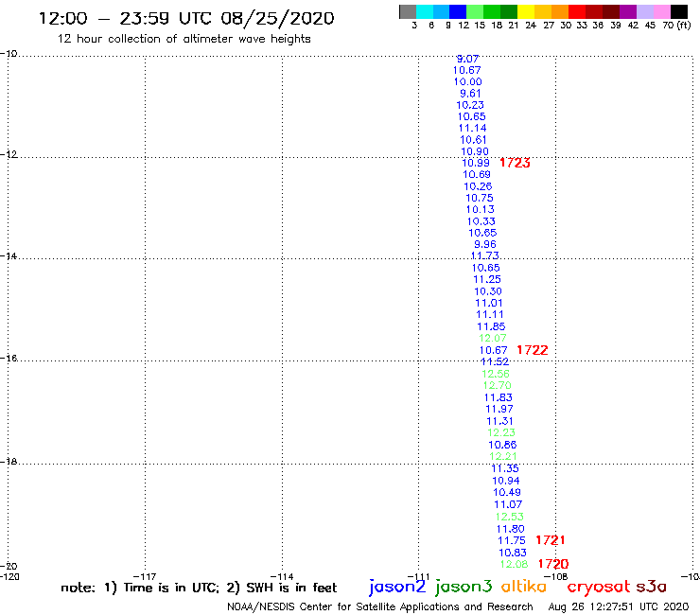
Task: Select the 11.73 wave height value
Action: click(x=485, y=255)
